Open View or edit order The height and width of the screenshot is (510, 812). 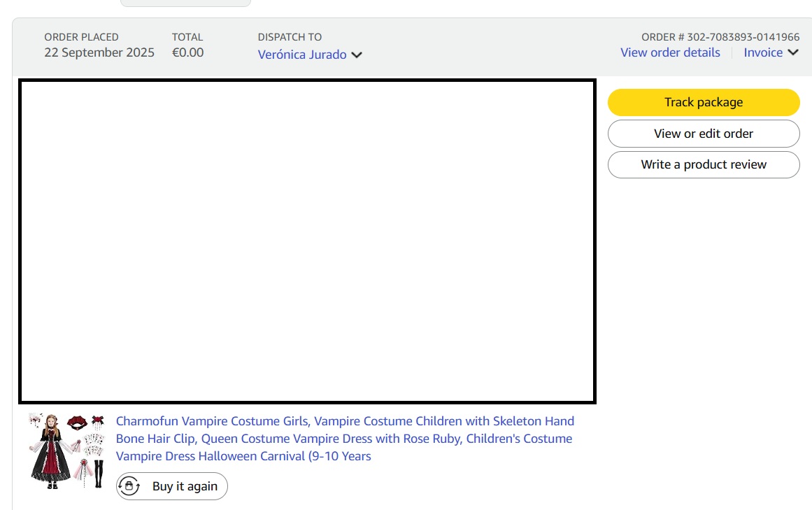703,134
